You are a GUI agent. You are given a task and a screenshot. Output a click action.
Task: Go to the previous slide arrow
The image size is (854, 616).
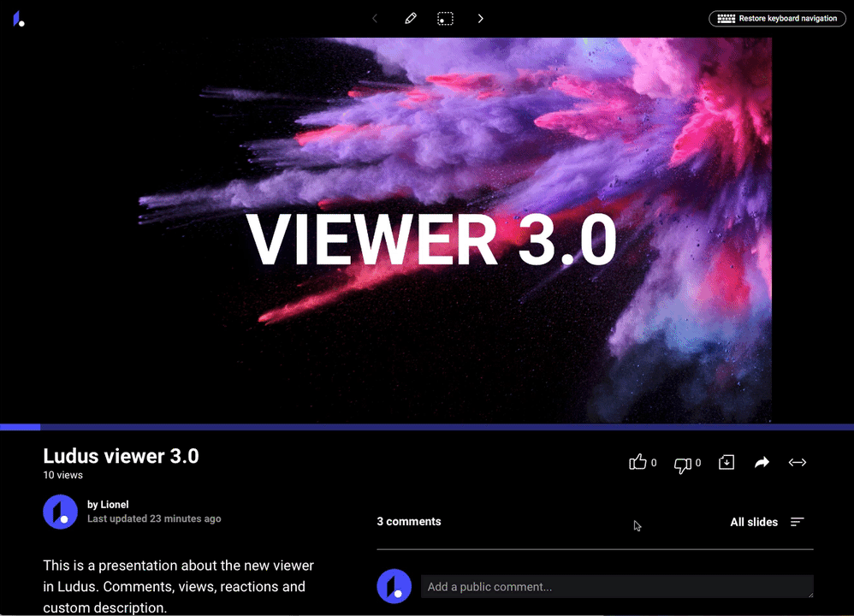click(x=375, y=18)
